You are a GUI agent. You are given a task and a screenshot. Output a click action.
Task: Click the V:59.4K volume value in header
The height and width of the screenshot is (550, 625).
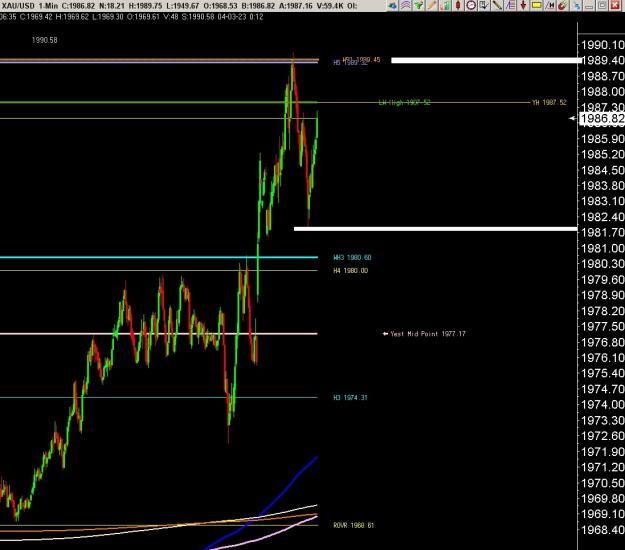328,6
